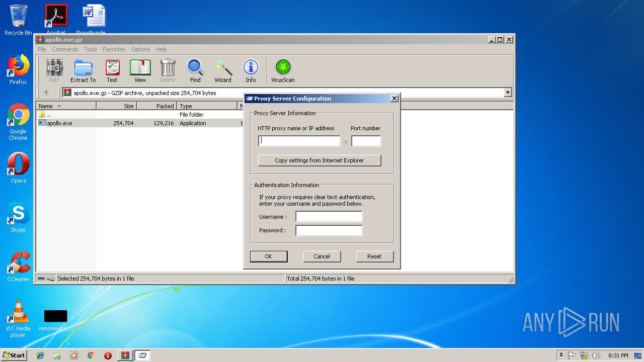Click OK in Proxy Server Configuration
Screen dimensions: 644x362
[269, 256]
